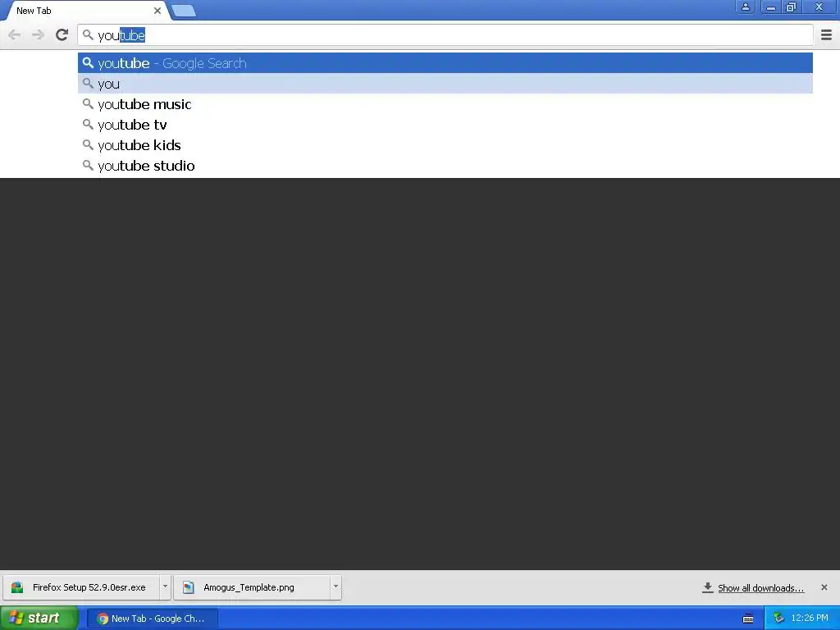The width and height of the screenshot is (840, 630).
Task: Click the magnifier icon beside 'youtube studio'
Action: [x=88, y=166]
